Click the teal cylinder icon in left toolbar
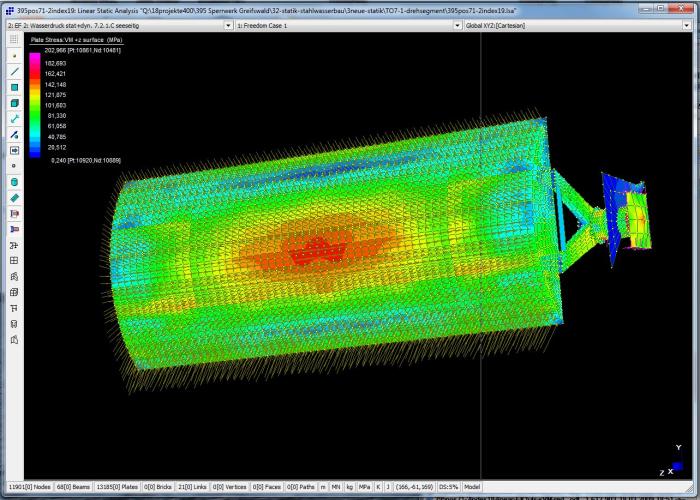The image size is (700, 500). tap(14, 182)
